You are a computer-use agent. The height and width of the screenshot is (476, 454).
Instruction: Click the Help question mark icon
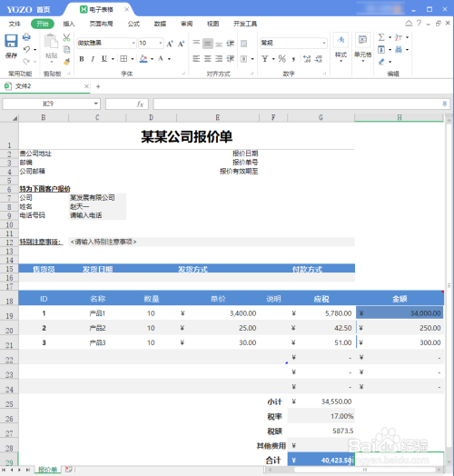point(419,23)
